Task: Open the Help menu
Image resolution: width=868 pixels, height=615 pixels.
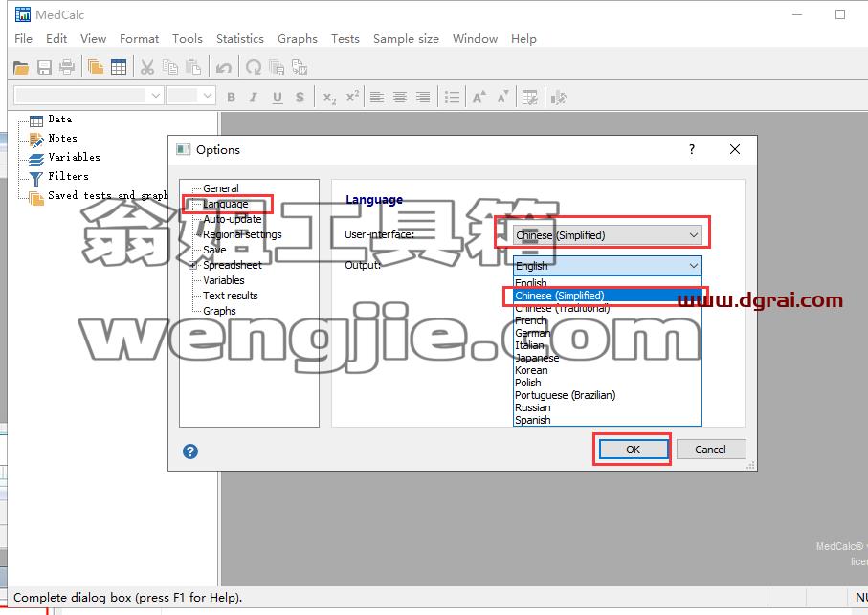Action: point(523,38)
